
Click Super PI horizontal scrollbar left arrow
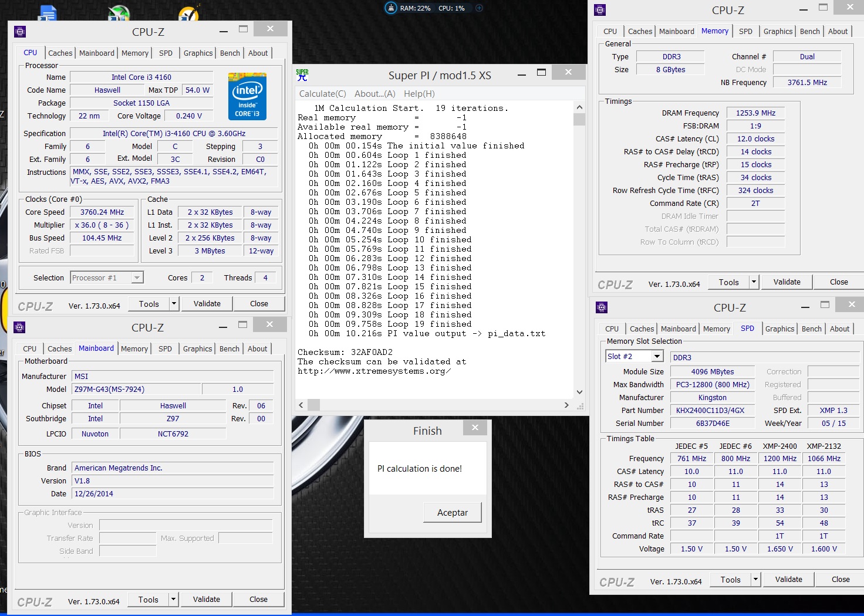coord(302,405)
